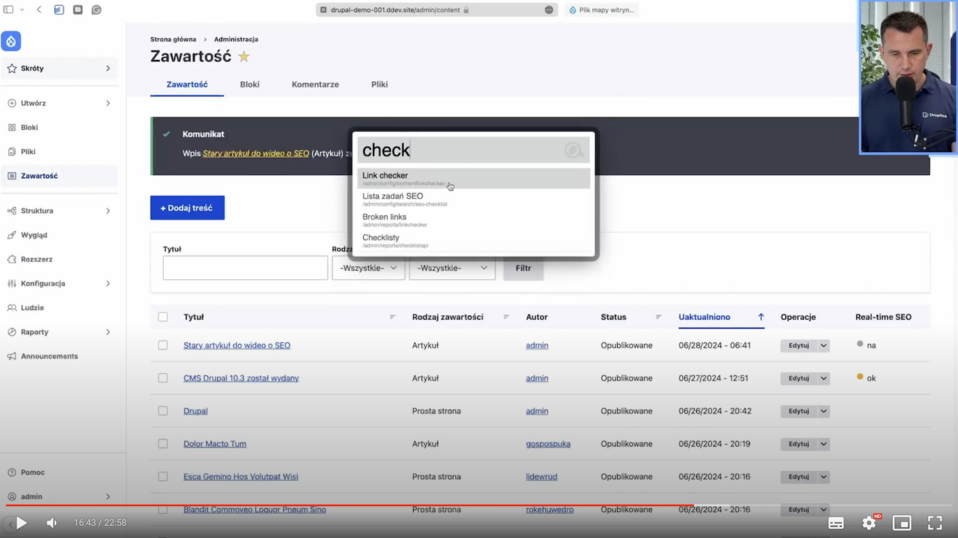Image resolution: width=958 pixels, height=538 pixels.
Task: Click the browser sidebar toggle icon
Action: click(x=9, y=10)
